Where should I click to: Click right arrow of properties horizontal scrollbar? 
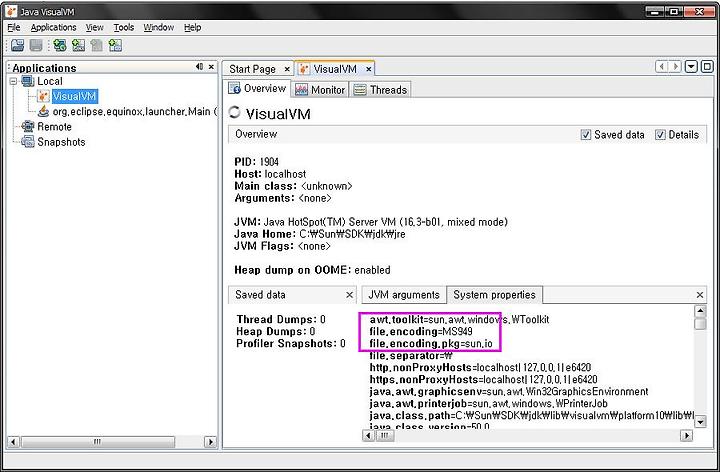click(x=686, y=435)
